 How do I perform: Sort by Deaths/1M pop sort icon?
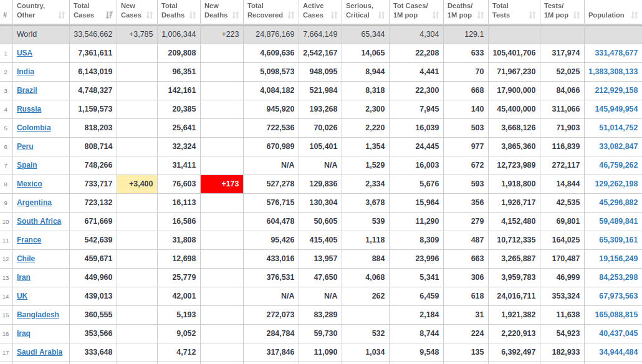[481, 15]
